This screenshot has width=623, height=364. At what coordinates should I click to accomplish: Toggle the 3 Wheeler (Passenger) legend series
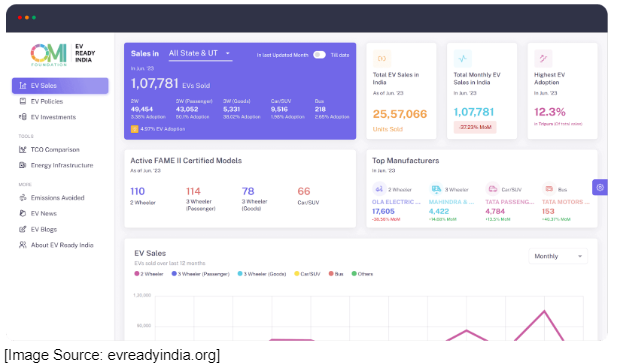(x=201, y=274)
